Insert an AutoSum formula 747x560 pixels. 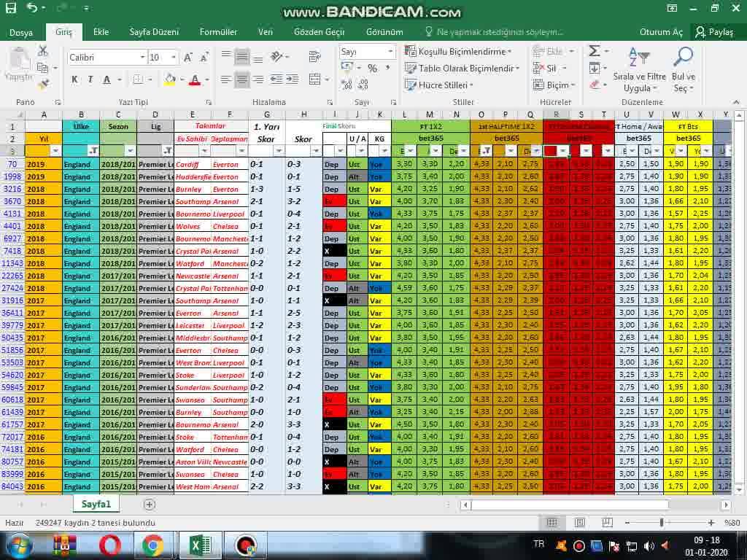coord(595,51)
